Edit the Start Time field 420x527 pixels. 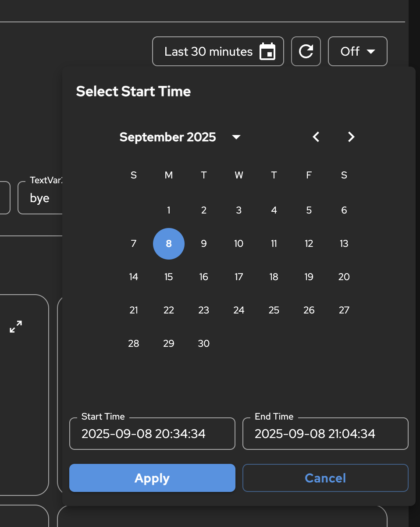pos(152,434)
